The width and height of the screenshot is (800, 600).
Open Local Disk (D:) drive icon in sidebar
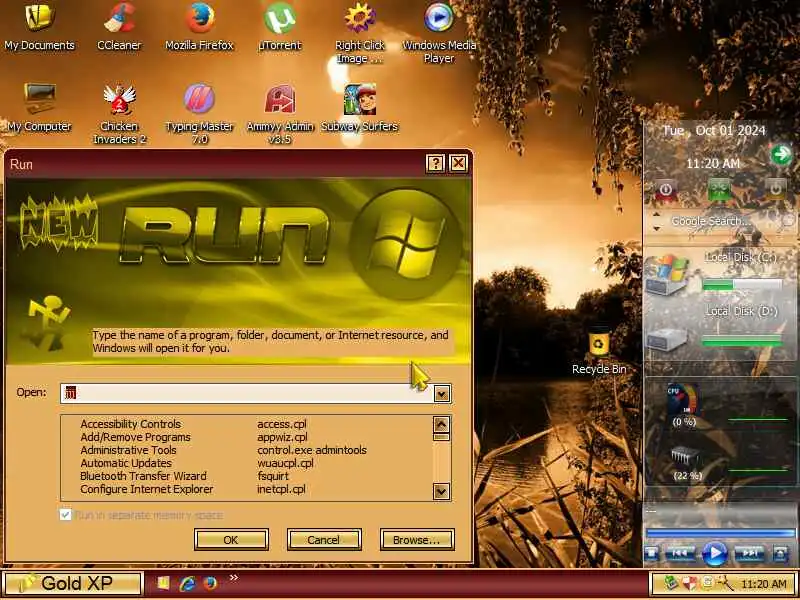[x=667, y=339]
